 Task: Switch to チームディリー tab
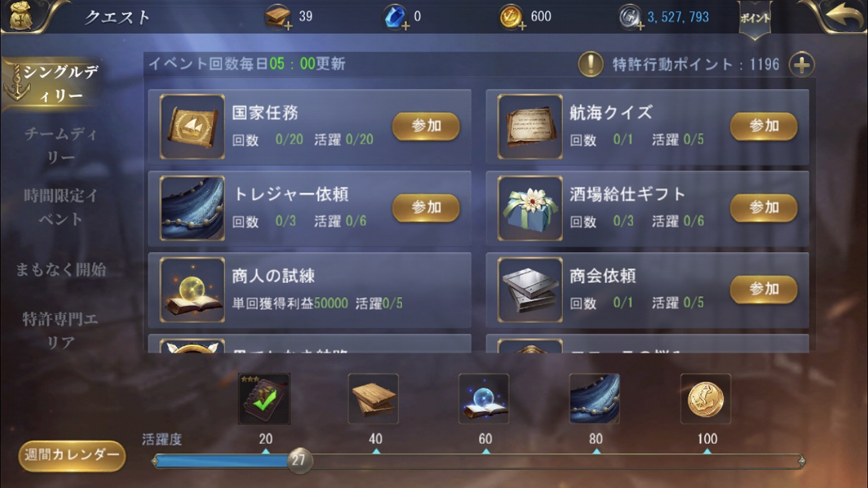pos(61,145)
